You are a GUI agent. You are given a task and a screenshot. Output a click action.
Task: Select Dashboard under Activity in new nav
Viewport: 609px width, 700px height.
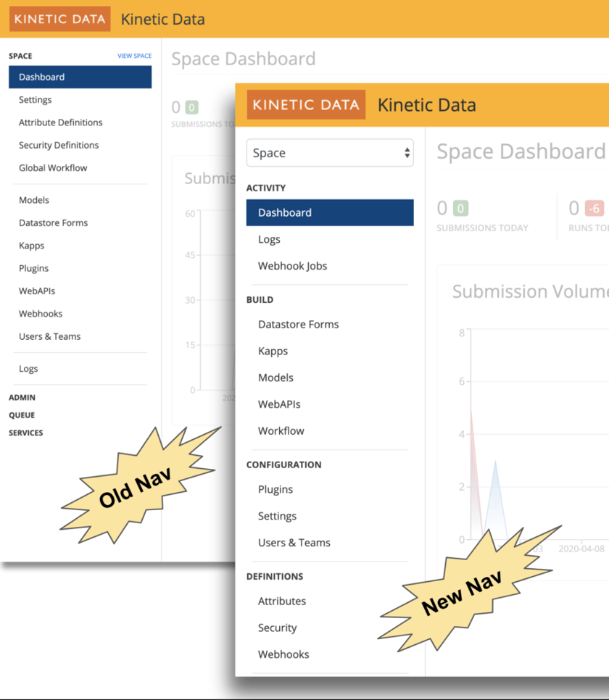(330, 212)
